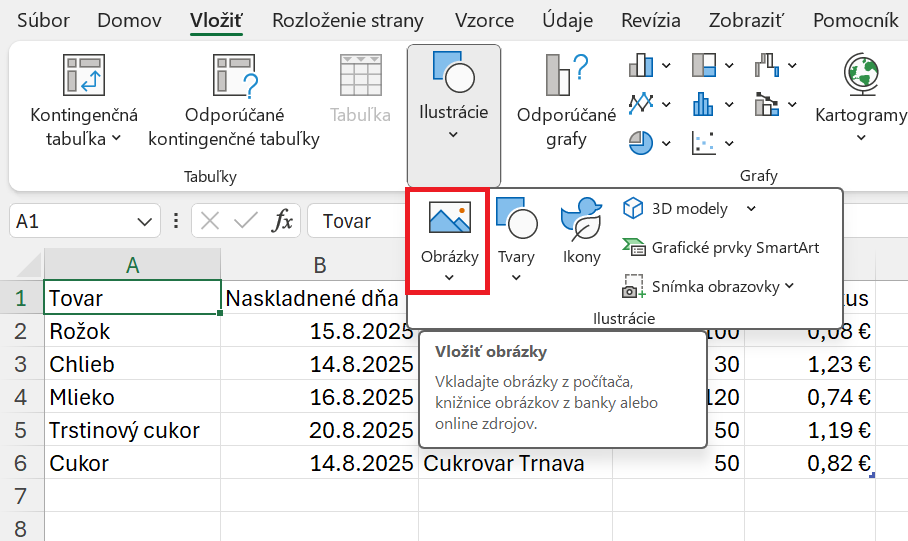Open the Pomocník tab
Viewport: 908px width, 541px height.
pos(855,21)
